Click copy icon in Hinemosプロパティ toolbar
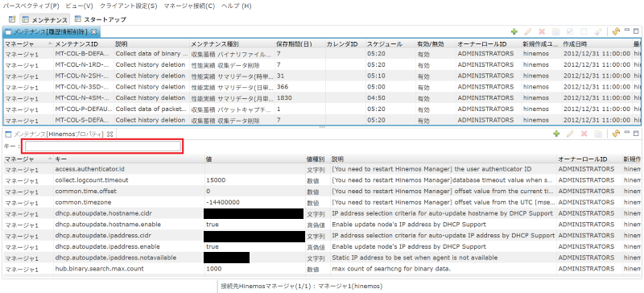 tap(598, 134)
